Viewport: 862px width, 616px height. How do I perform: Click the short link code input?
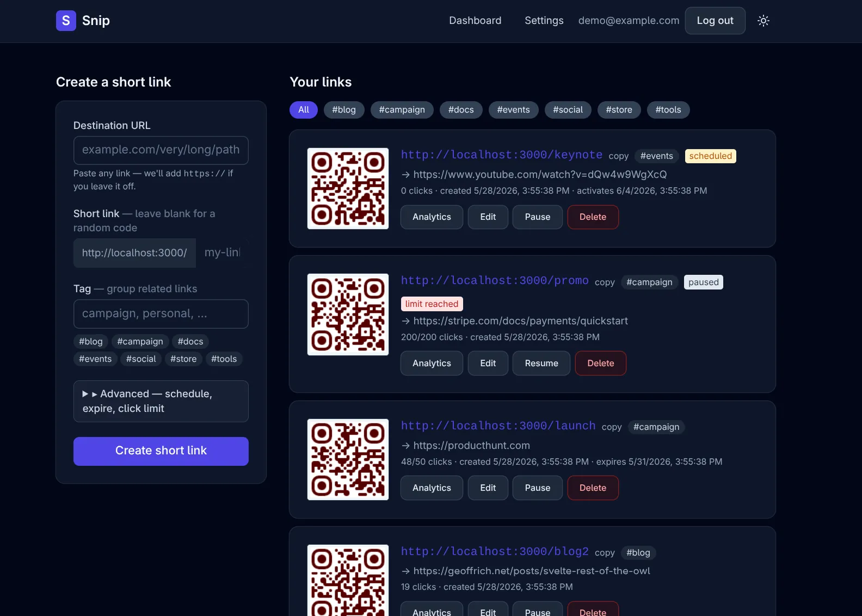222,253
